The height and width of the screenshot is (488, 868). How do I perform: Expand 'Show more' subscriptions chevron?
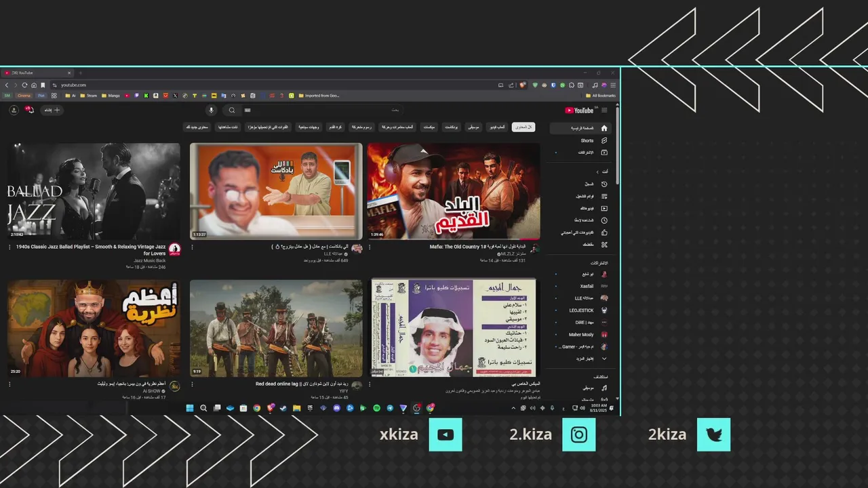click(x=604, y=359)
